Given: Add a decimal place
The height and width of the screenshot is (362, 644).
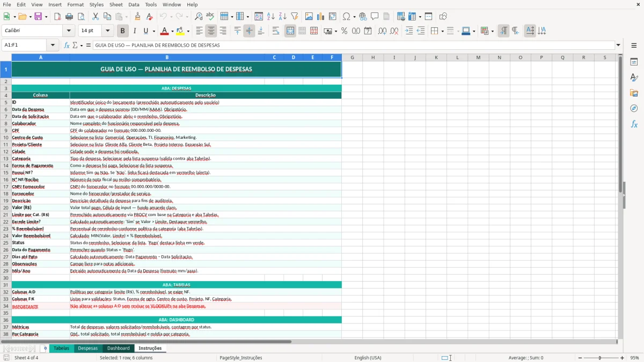Looking at the screenshot, I should tap(382, 31).
